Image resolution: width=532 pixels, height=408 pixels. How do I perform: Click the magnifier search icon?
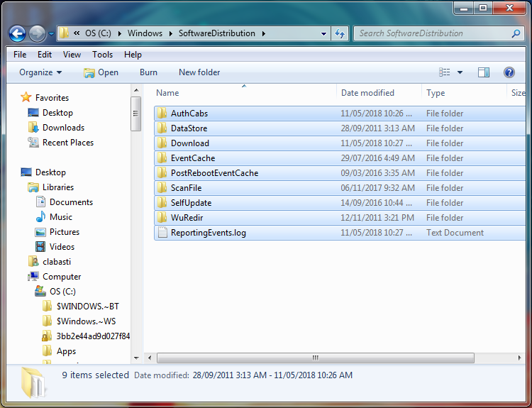click(x=516, y=33)
